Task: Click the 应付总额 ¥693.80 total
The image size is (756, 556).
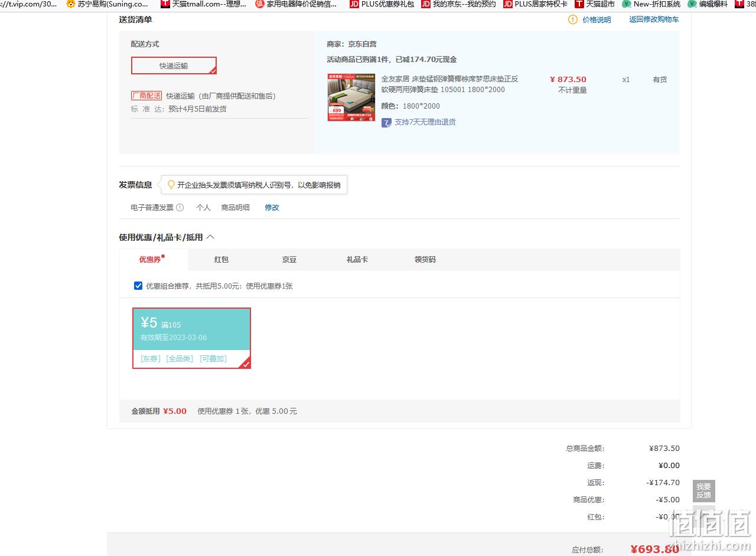Action: point(655,550)
